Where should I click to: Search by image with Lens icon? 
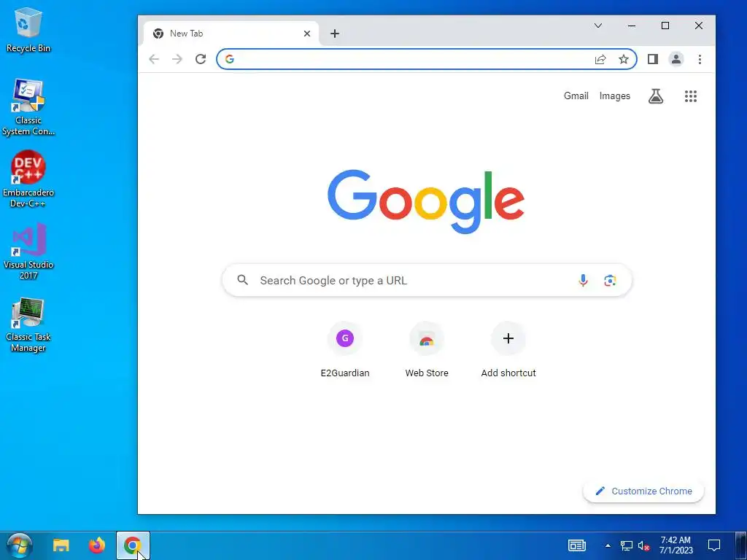610,281
